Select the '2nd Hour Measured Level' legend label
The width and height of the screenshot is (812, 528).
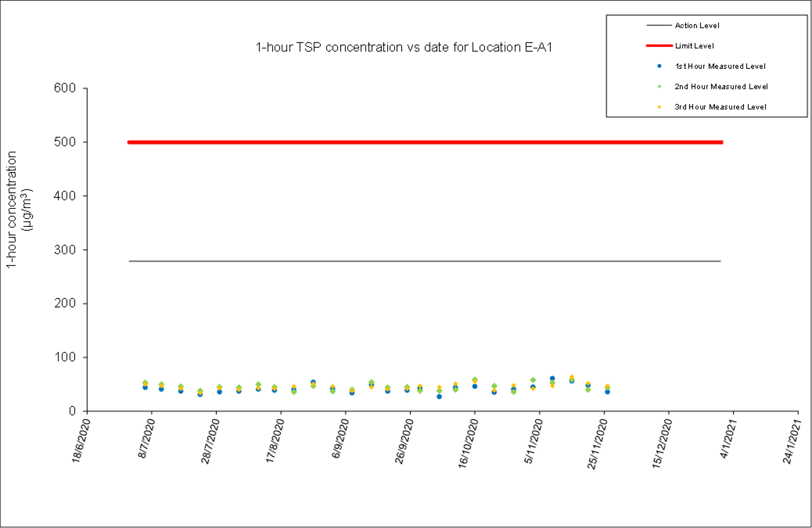coord(720,87)
